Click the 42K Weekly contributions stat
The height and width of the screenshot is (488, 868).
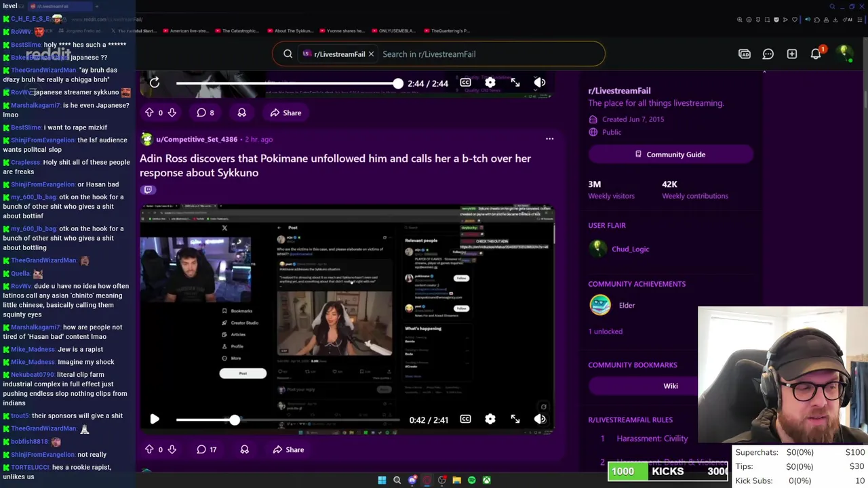click(695, 190)
